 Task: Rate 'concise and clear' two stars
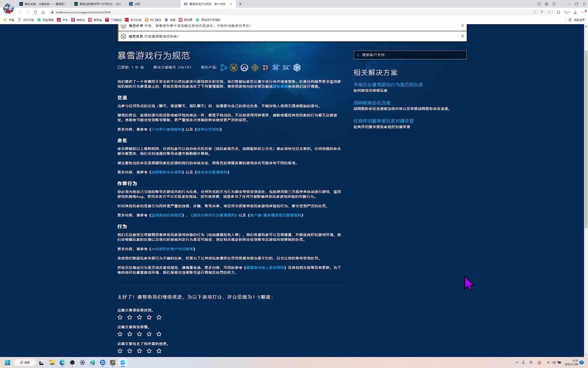click(130, 334)
